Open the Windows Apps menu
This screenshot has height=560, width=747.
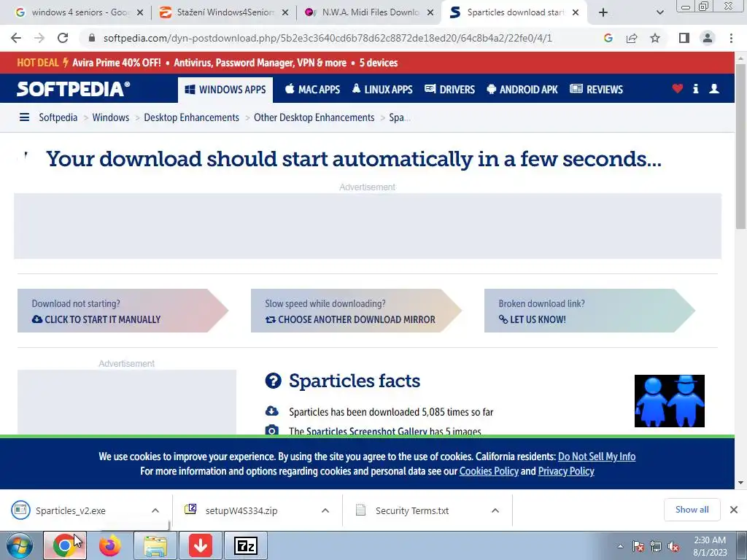tap(225, 90)
